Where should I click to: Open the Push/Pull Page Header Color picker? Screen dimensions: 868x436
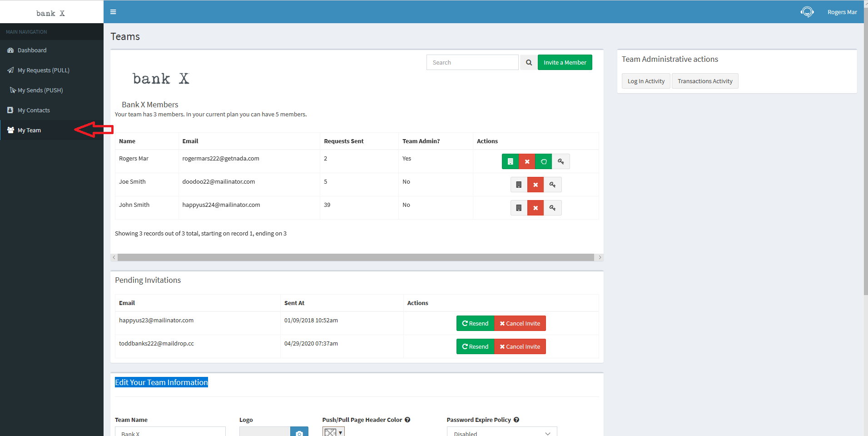(333, 432)
